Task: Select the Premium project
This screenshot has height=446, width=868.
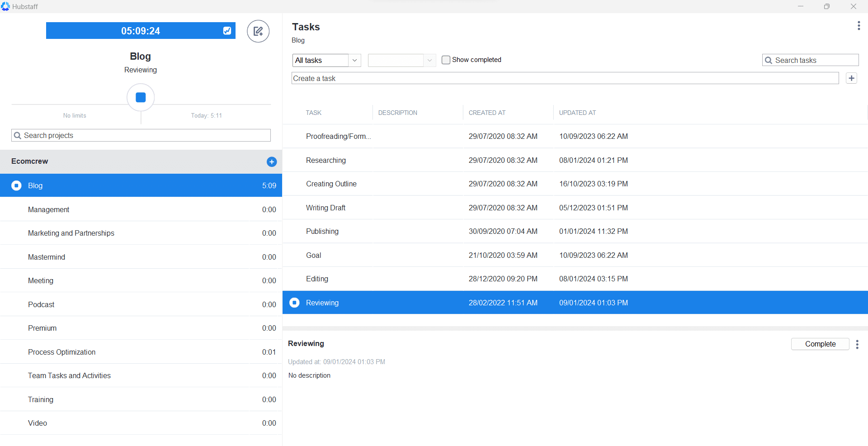Action: coord(141,328)
